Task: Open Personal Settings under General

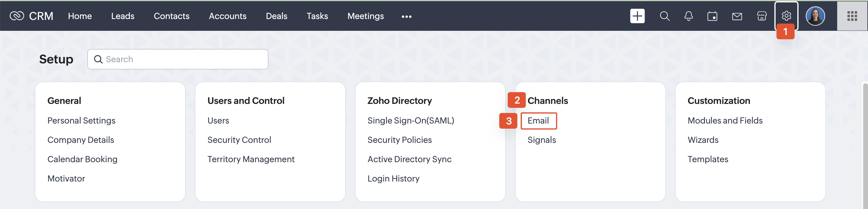Action: (x=81, y=121)
